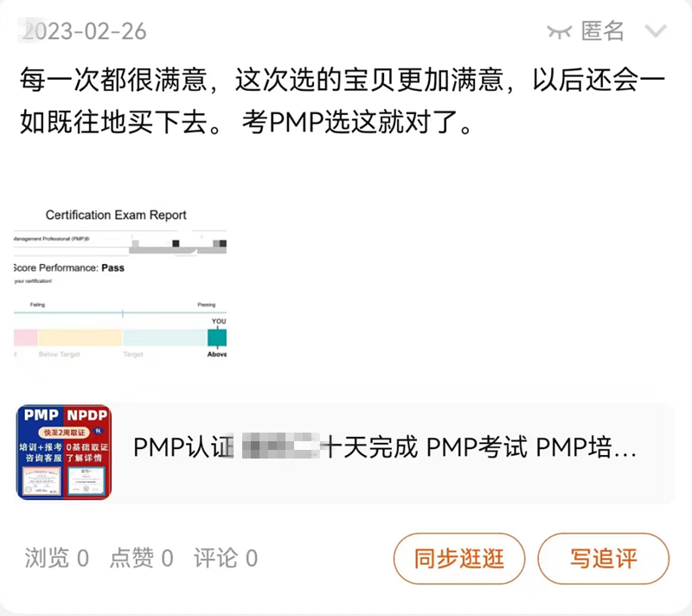Toggle the anonymous eye icon
692x616 pixels.
pos(559,32)
